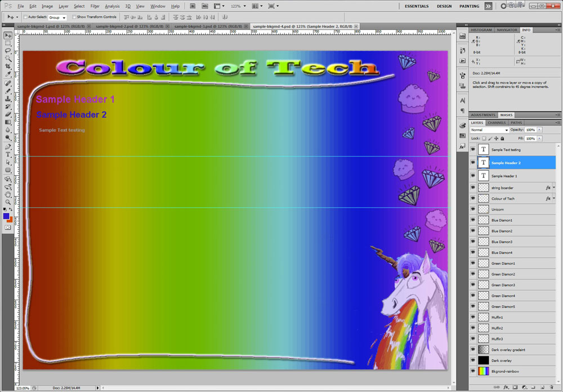Open the Filter menu

(x=95, y=6)
